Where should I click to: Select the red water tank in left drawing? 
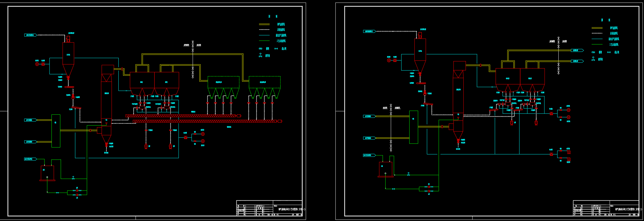coord(47,173)
